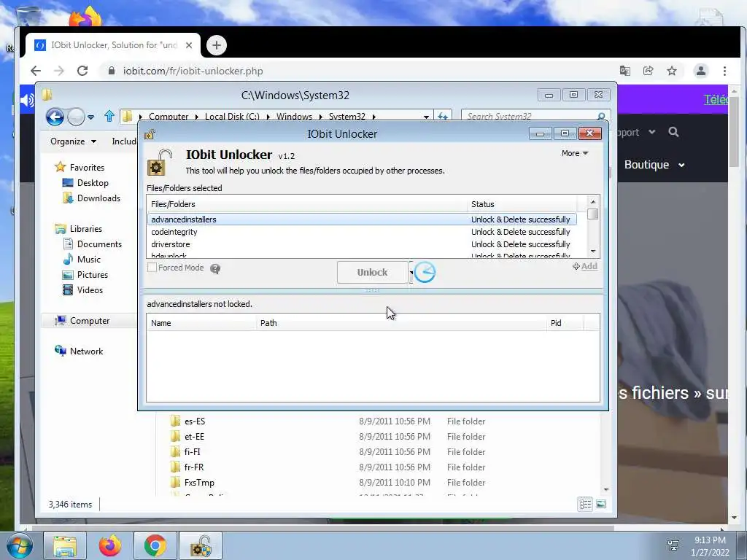Switch Explorer to large icons view
Image resolution: width=747 pixels, height=560 pixels.
[x=601, y=504]
